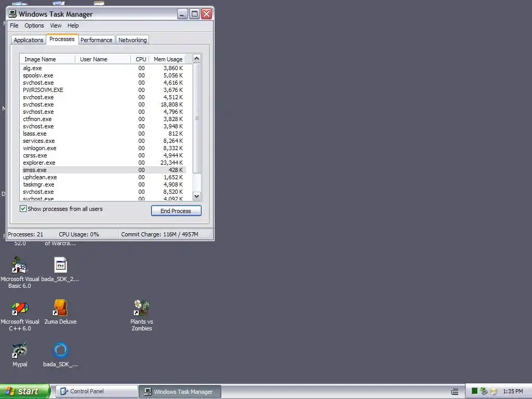Click the Commit Charge status entry

[x=163, y=234]
